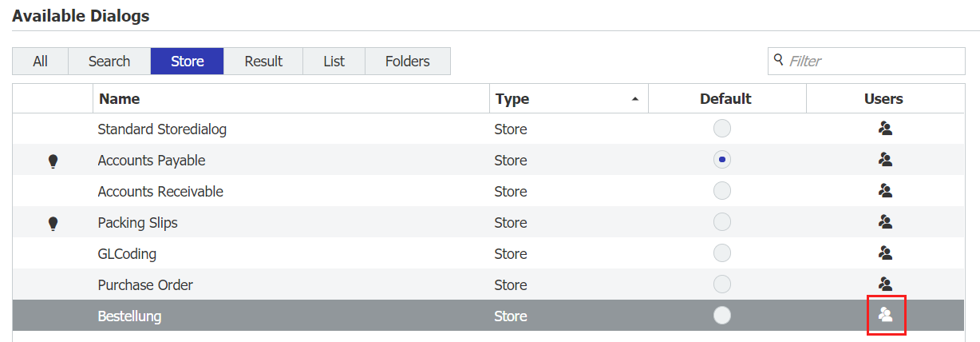Screen dimensions: 980x342
Task: Open users icon for Packing Slips
Action: 884,222
